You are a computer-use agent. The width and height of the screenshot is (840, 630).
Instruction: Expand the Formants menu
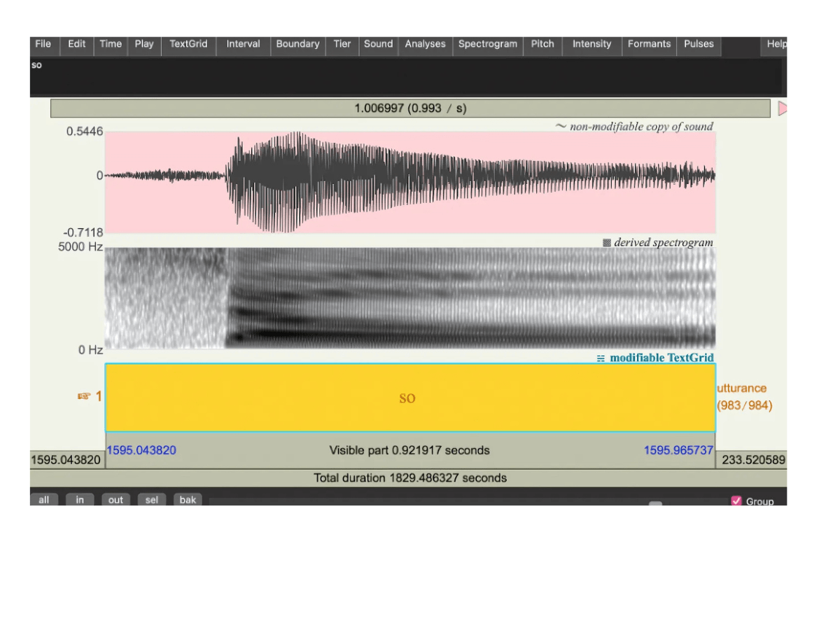(649, 44)
